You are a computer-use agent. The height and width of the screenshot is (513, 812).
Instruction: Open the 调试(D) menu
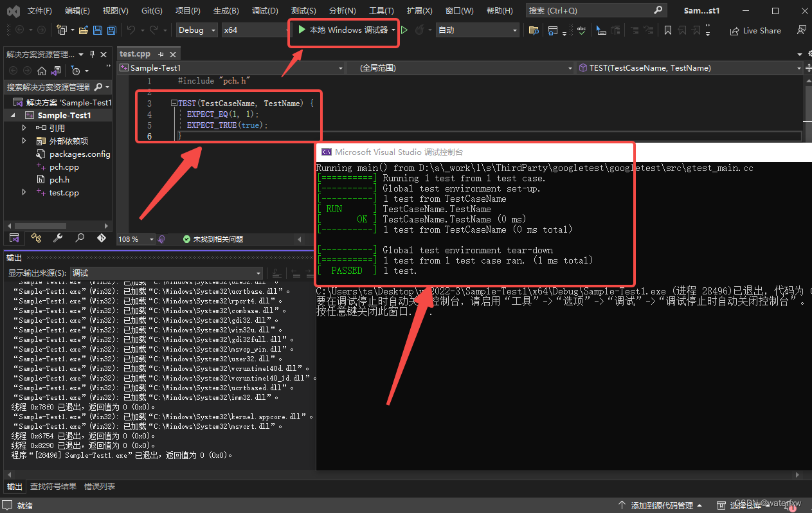(x=265, y=11)
